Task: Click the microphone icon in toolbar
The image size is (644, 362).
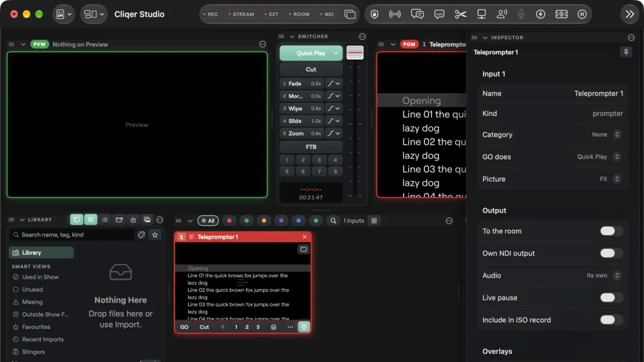Action: click(521, 14)
